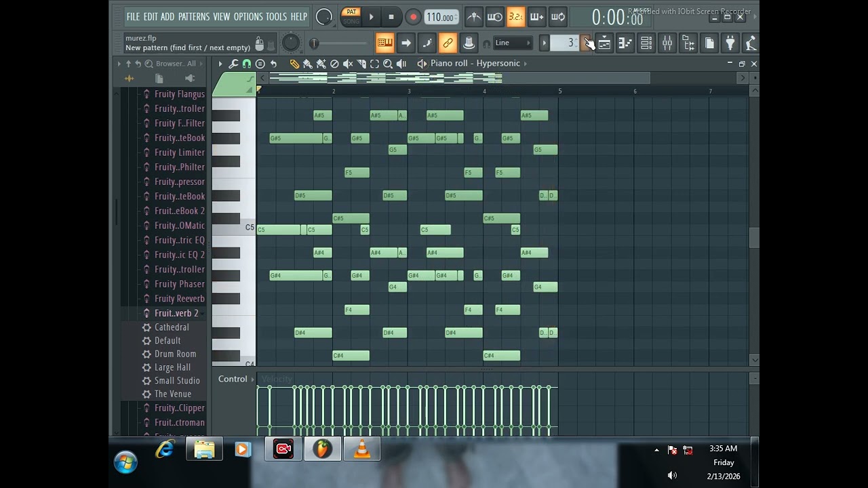This screenshot has height=488, width=868.
Task: Activate the Zoom tool in piano roll toolbar
Action: pyautogui.click(x=388, y=64)
